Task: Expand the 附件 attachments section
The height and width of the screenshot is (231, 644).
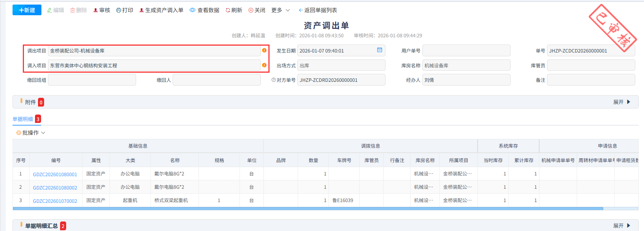Action: click(x=622, y=102)
